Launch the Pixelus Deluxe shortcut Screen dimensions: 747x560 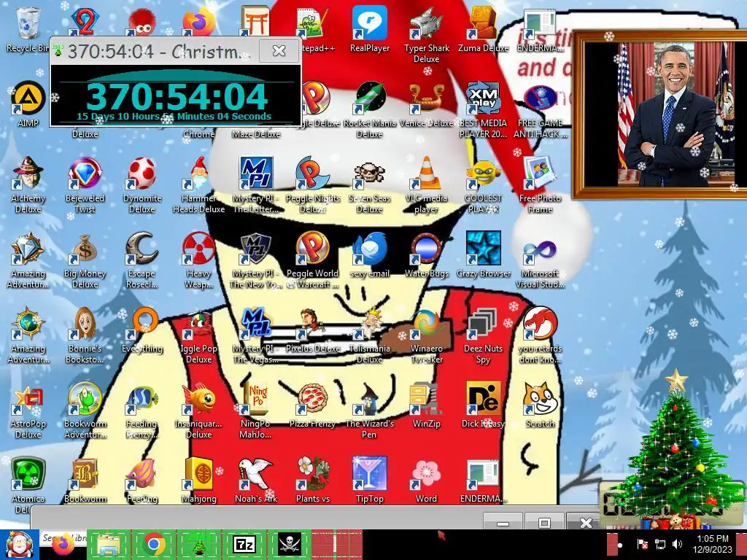313,330
